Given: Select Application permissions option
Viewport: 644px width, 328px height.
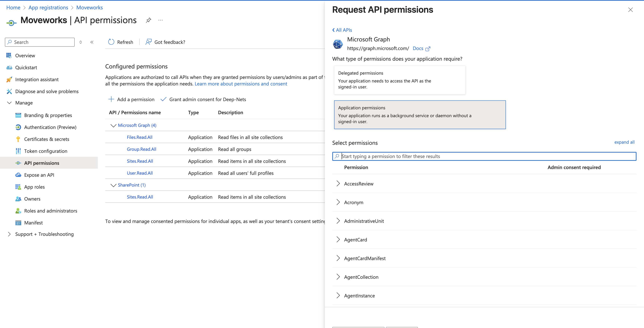Looking at the screenshot, I should point(420,115).
